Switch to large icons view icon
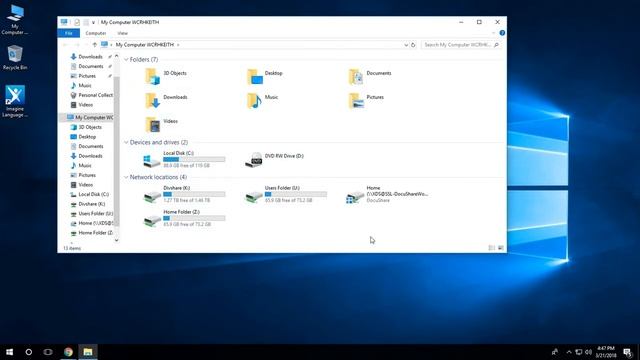This screenshot has width=640, height=360. click(501, 248)
